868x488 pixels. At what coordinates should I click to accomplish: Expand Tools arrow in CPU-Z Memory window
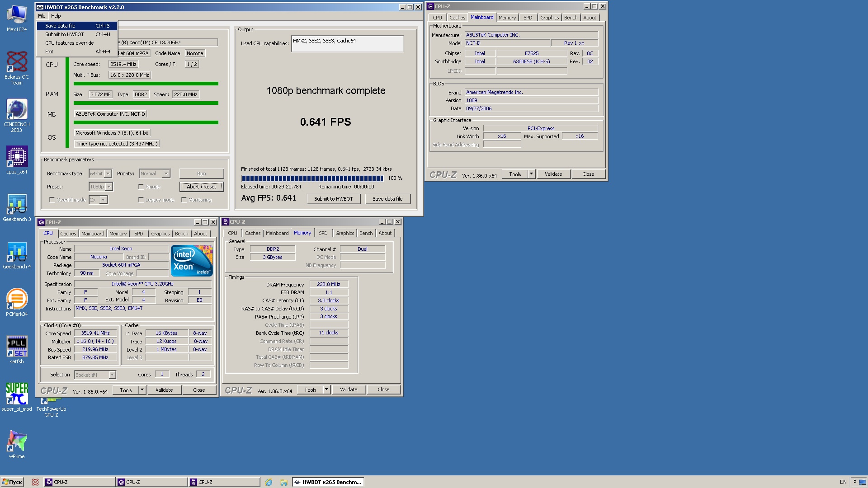(326, 389)
